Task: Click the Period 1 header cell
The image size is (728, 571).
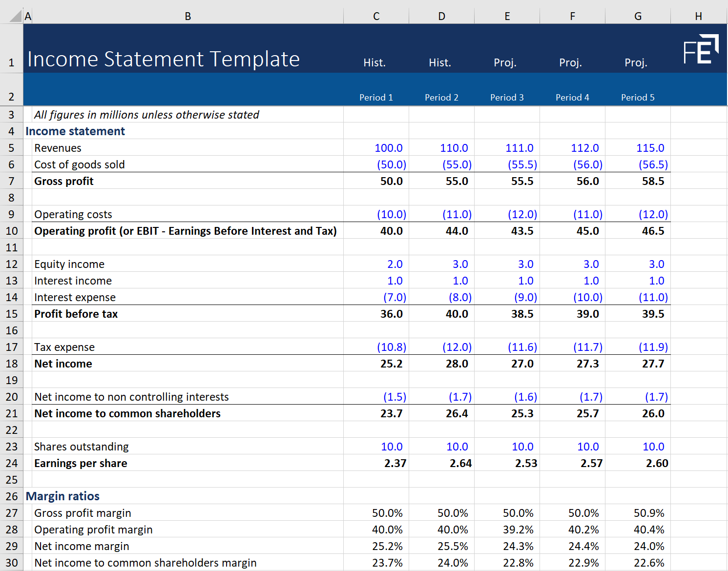Action: pyautogui.click(x=375, y=97)
